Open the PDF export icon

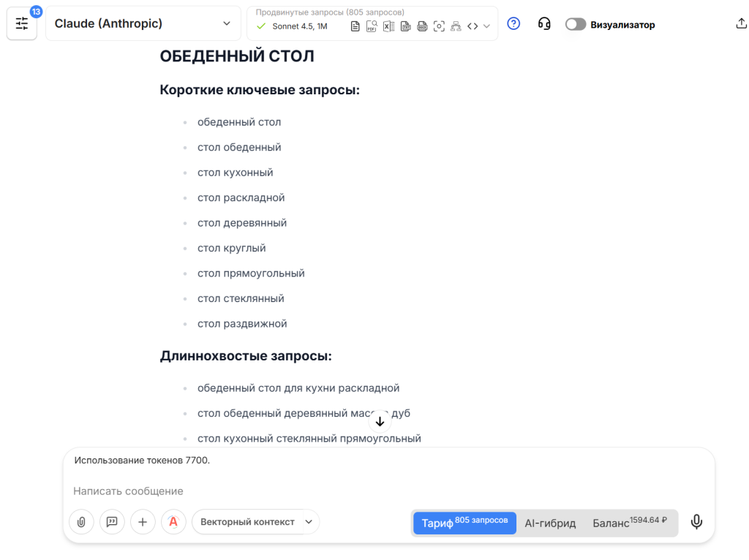click(x=372, y=26)
